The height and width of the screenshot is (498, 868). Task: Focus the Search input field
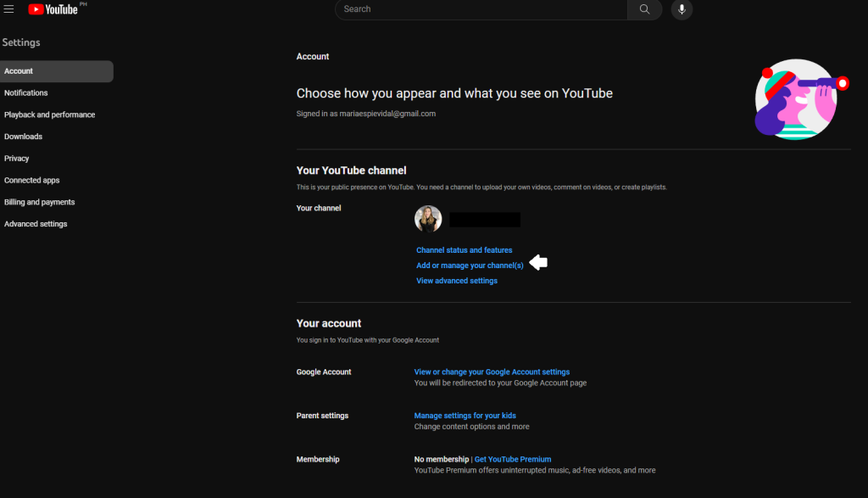[481, 9]
